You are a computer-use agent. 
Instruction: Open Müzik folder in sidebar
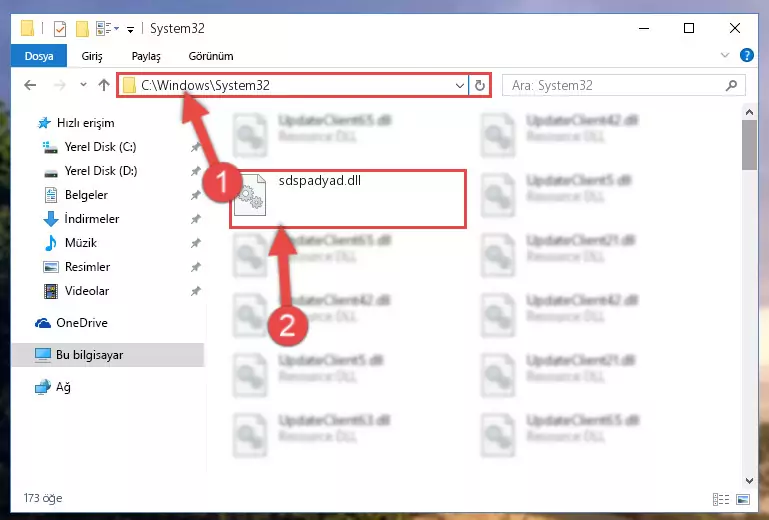80,243
